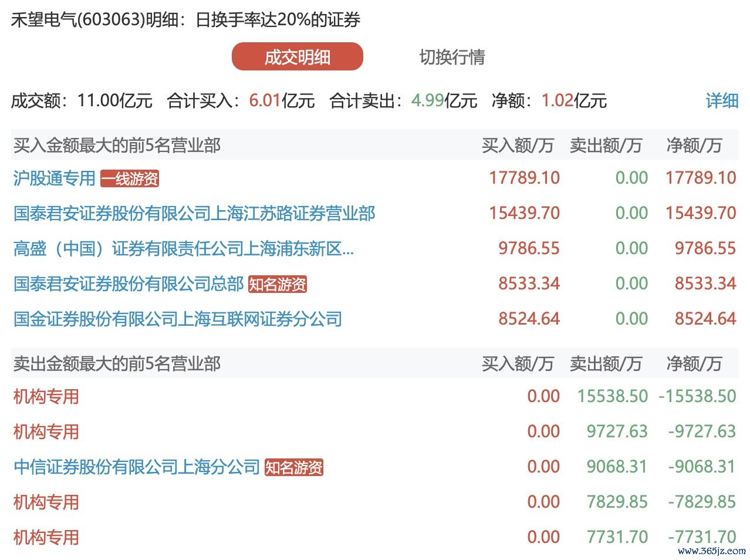This screenshot has width=750, height=560.
Task: Click net amount -9727.63 cell
Action: (x=702, y=431)
